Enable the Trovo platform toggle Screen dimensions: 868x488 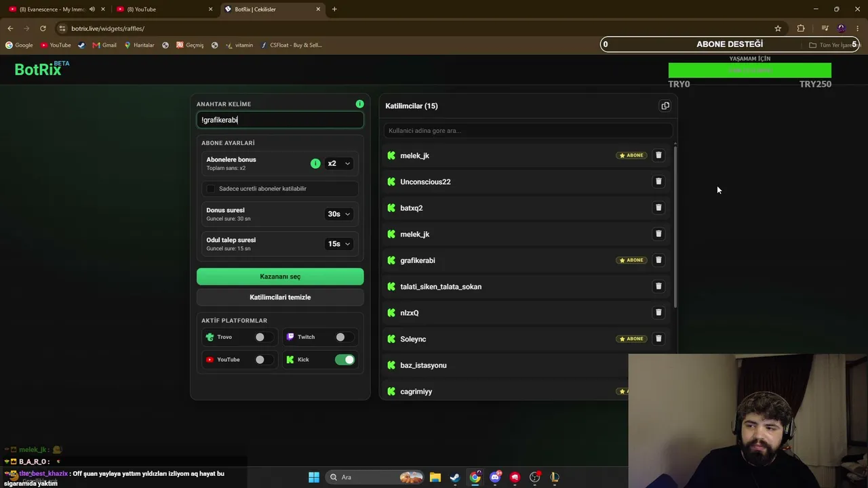(x=264, y=337)
